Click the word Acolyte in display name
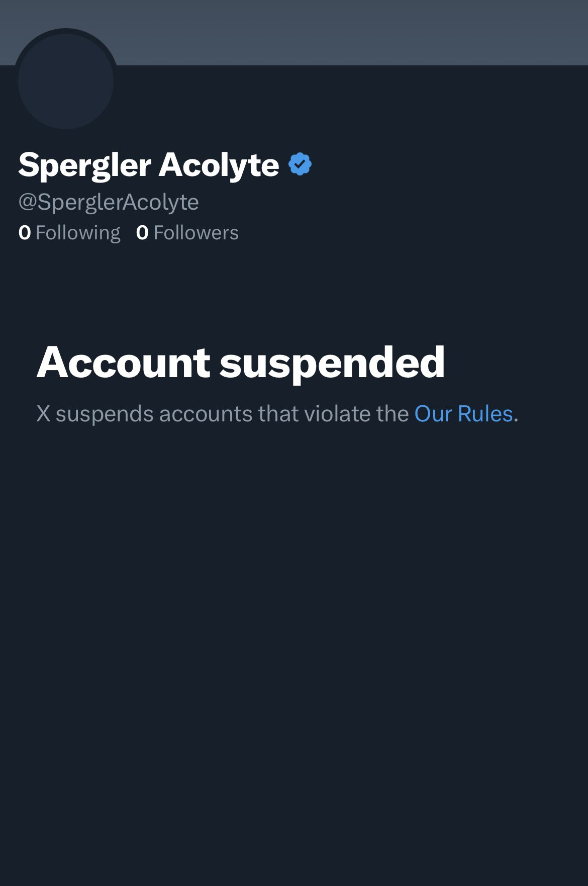This screenshot has height=886, width=588. (219, 165)
